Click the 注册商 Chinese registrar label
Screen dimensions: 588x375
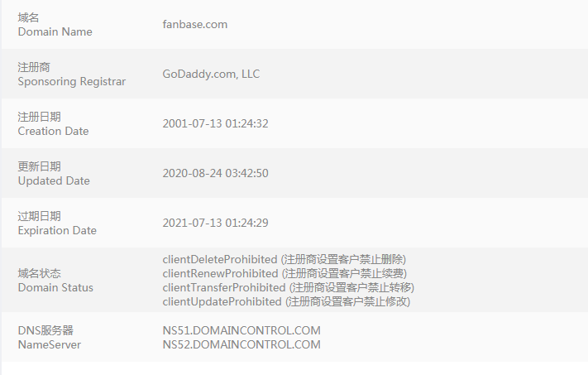point(34,67)
